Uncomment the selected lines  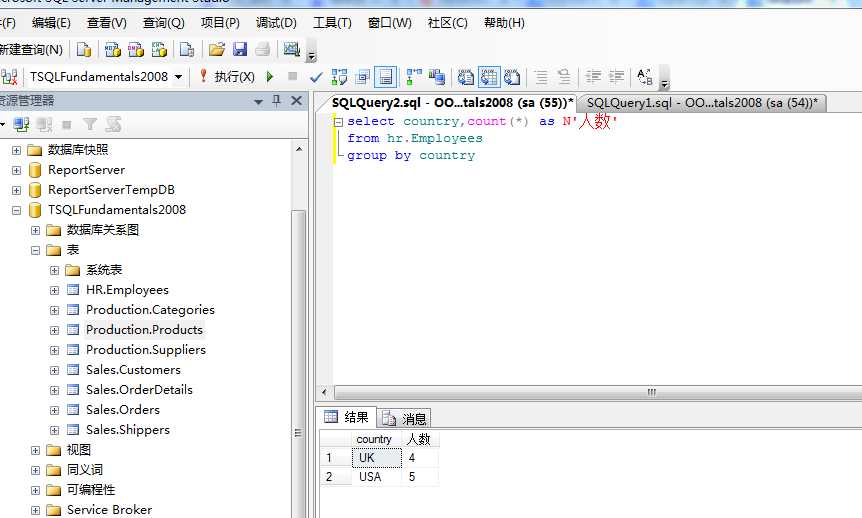coord(564,77)
